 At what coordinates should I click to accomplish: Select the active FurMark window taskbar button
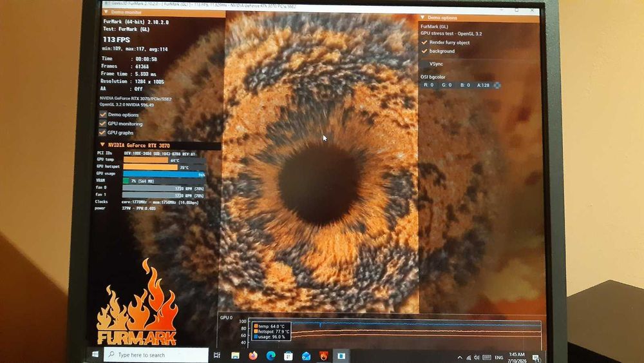[x=341, y=356]
